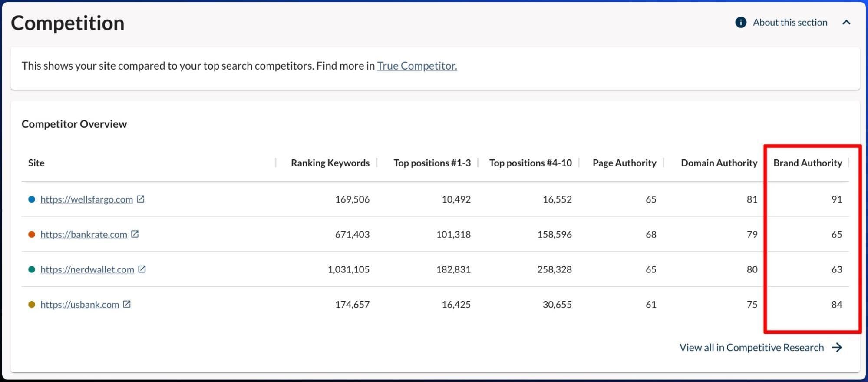868x382 pixels.
Task: Open bankrate.com via its external link icon
Action: (135, 234)
